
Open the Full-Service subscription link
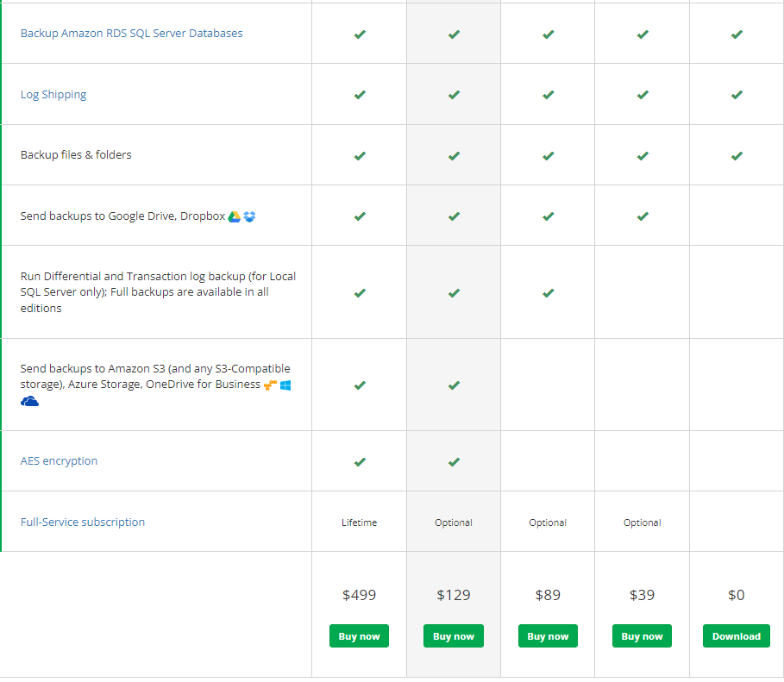click(x=83, y=522)
